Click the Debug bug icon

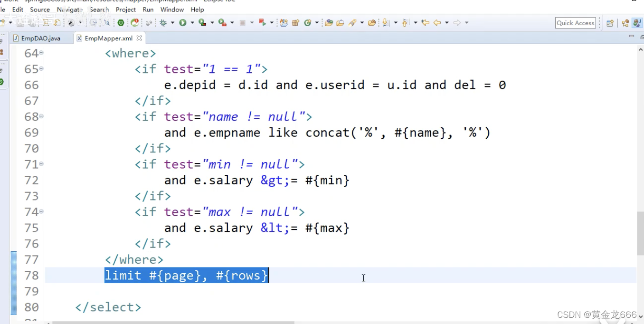tap(163, 23)
